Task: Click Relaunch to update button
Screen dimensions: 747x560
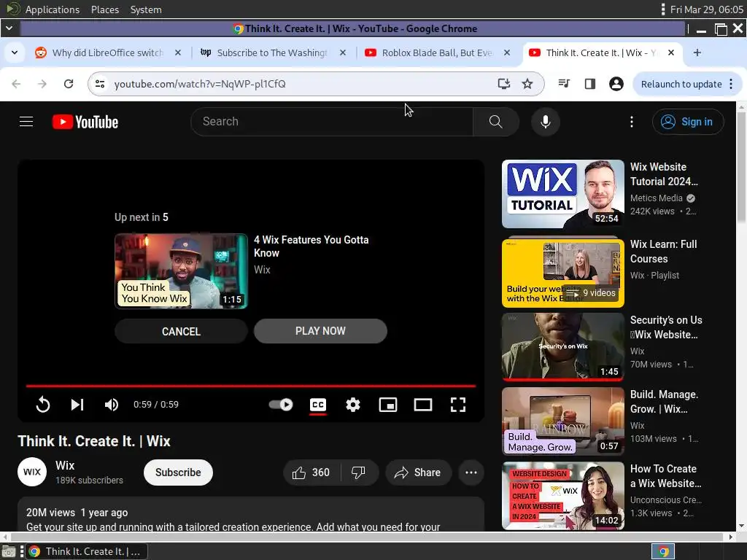Action: pyautogui.click(x=681, y=85)
